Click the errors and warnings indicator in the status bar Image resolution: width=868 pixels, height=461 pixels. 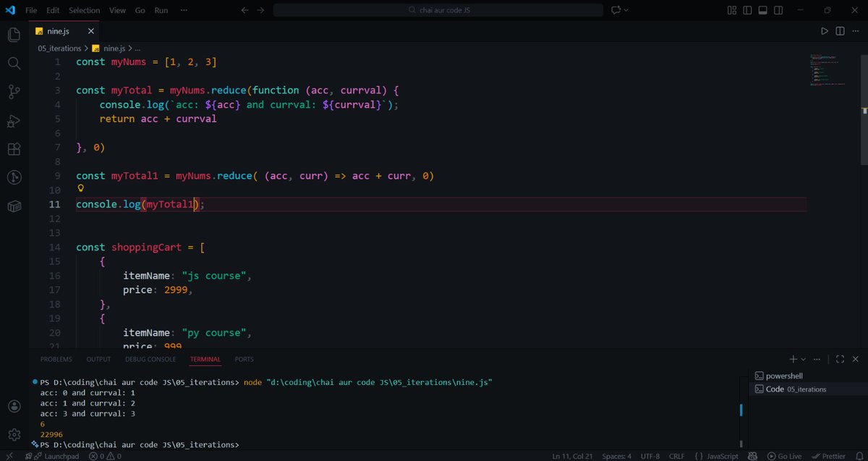tap(106, 456)
